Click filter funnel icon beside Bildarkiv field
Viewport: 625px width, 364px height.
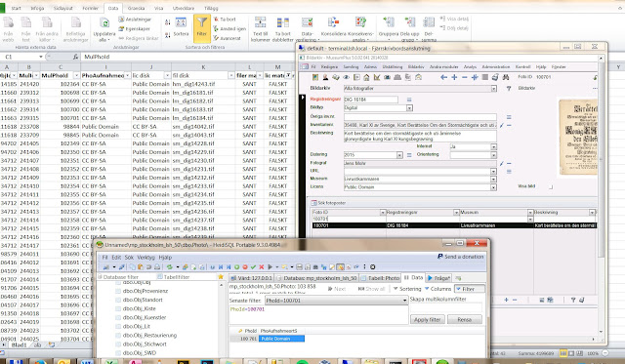pos(509,89)
